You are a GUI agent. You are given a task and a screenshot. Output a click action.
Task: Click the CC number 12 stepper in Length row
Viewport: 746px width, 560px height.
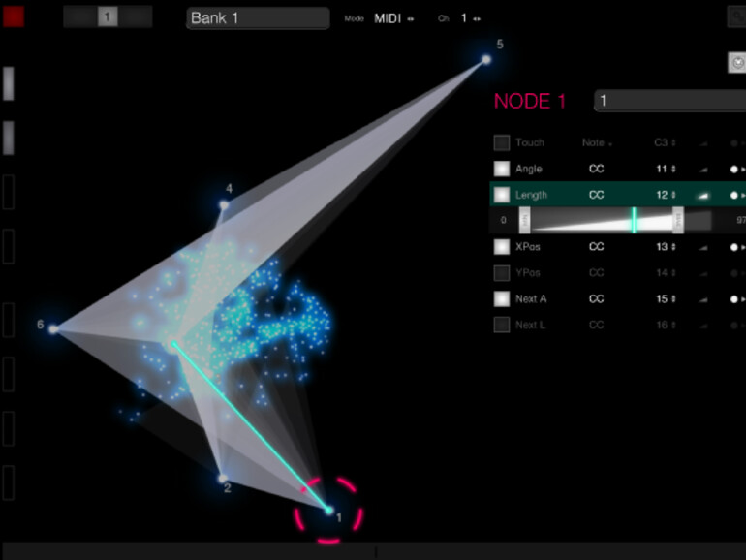click(x=667, y=195)
